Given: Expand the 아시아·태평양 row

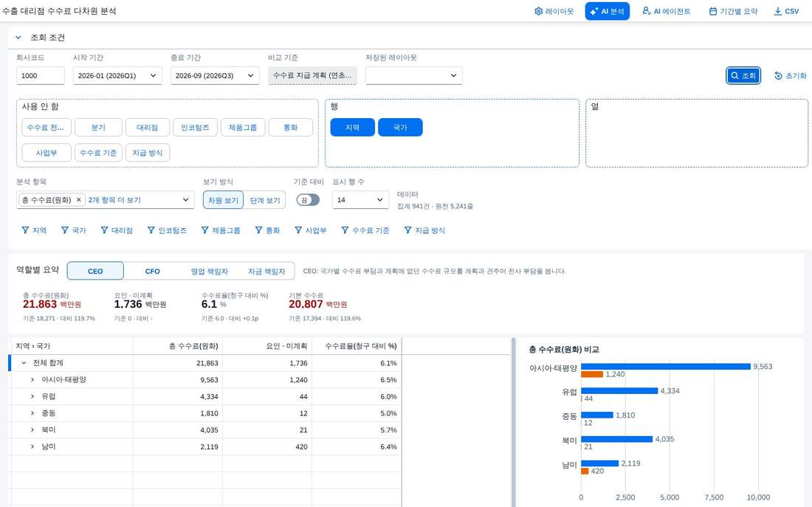Looking at the screenshot, I should pyautogui.click(x=32, y=379).
